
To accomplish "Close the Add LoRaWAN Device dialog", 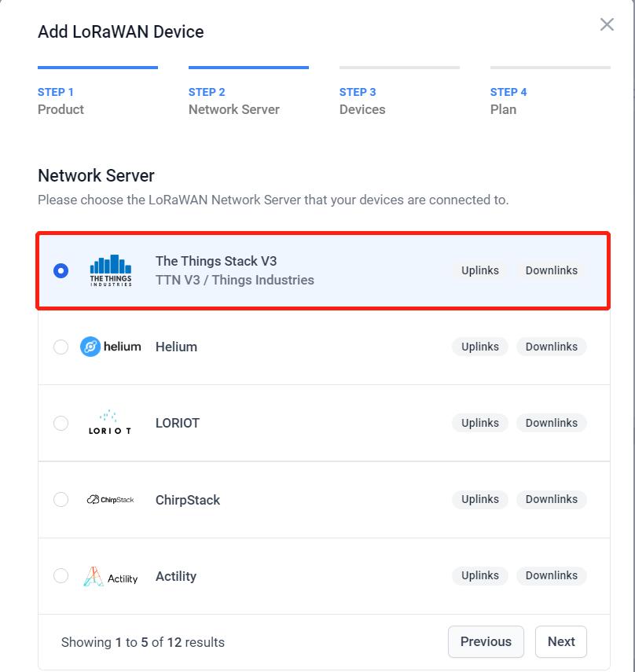I will tap(607, 24).
